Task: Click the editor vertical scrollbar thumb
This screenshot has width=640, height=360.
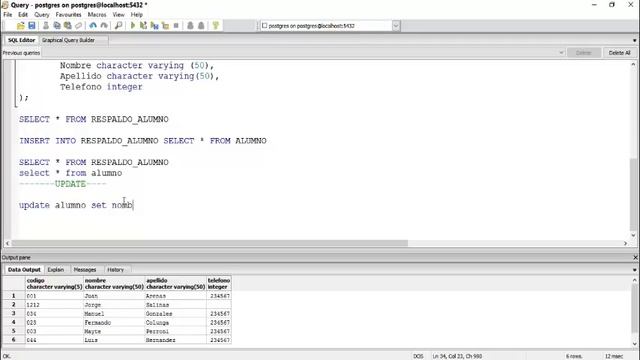Action: click(633, 194)
